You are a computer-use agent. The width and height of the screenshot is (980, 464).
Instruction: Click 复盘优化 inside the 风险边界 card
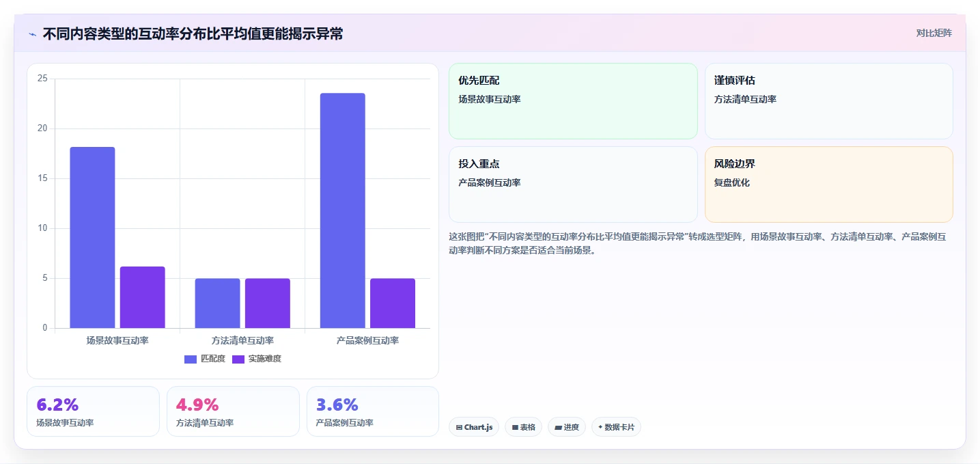[x=732, y=183]
